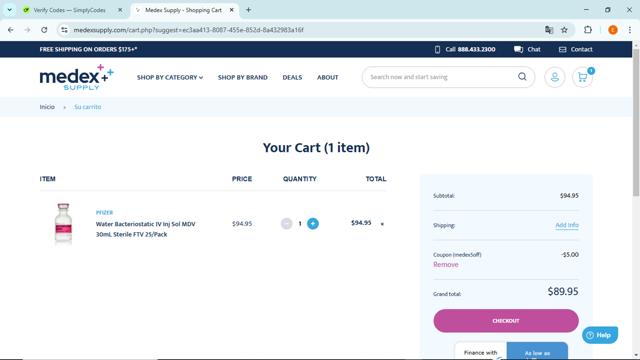Decrease quantity with minus button
This screenshot has width=640, height=360.
(x=287, y=224)
